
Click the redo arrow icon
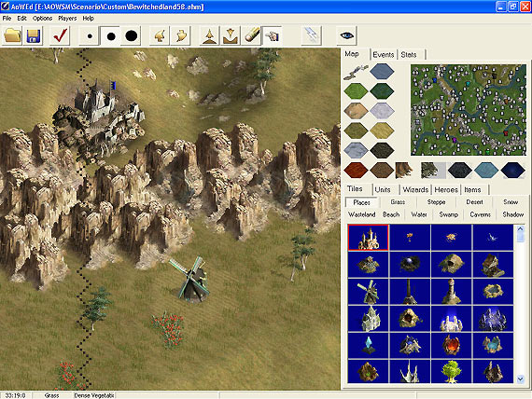tap(181, 35)
